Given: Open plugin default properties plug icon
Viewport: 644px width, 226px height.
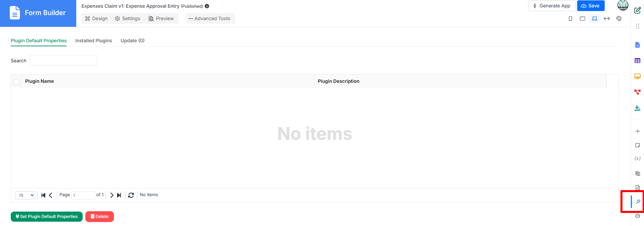Looking at the screenshot, I should click(x=638, y=202).
